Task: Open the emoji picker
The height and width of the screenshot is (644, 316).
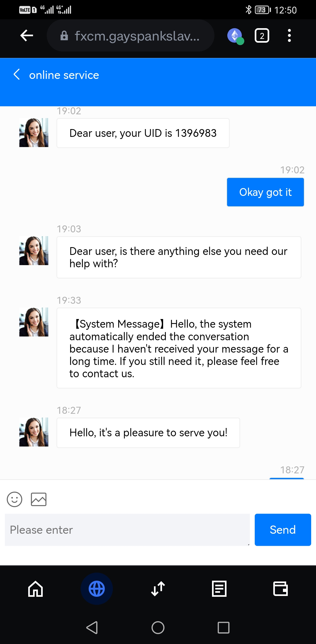Action: (15, 499)
